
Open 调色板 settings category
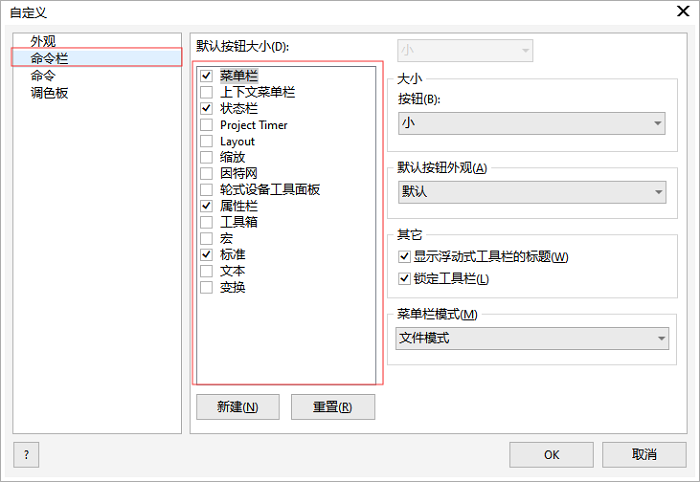coord(49,92)
